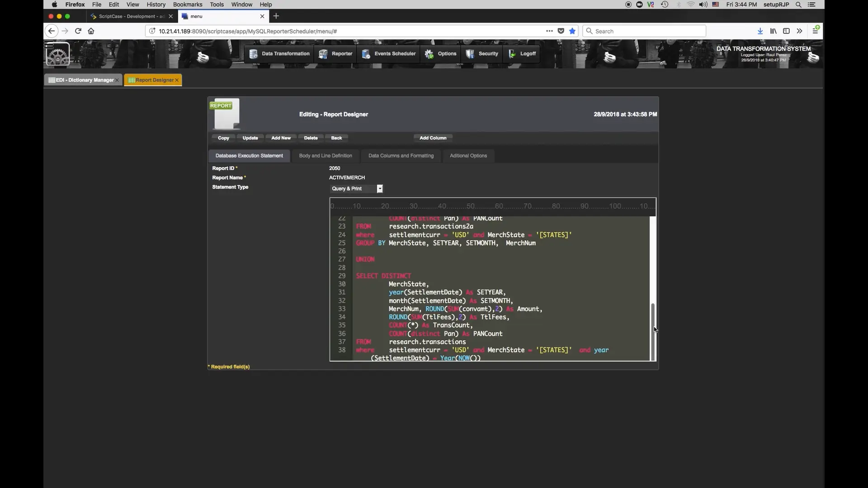
Task: Open the Options gear icon
Action: pyautogui.click(x=429, y=54)
